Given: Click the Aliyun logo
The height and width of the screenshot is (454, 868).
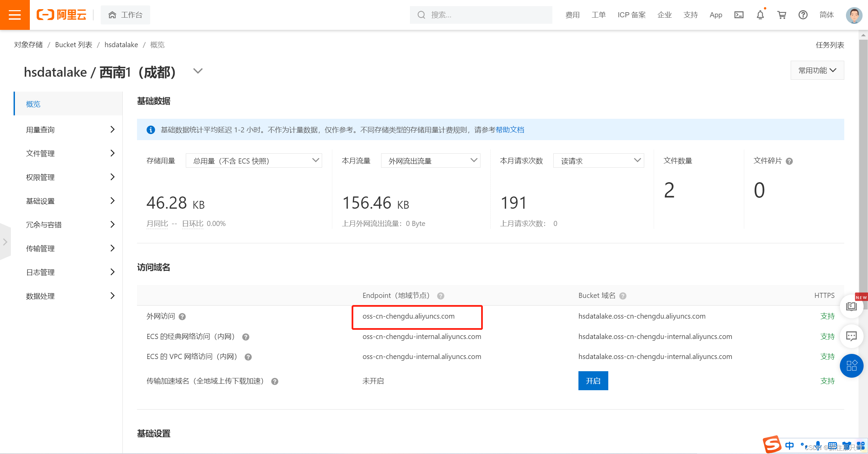Looking at the screenshot, I should [x=61, y=15].
